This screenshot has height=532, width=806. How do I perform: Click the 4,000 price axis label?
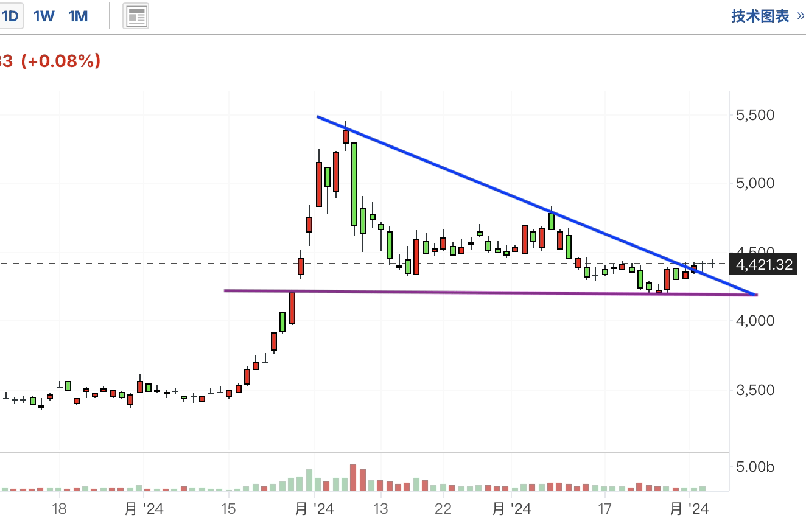pos(755,321)
